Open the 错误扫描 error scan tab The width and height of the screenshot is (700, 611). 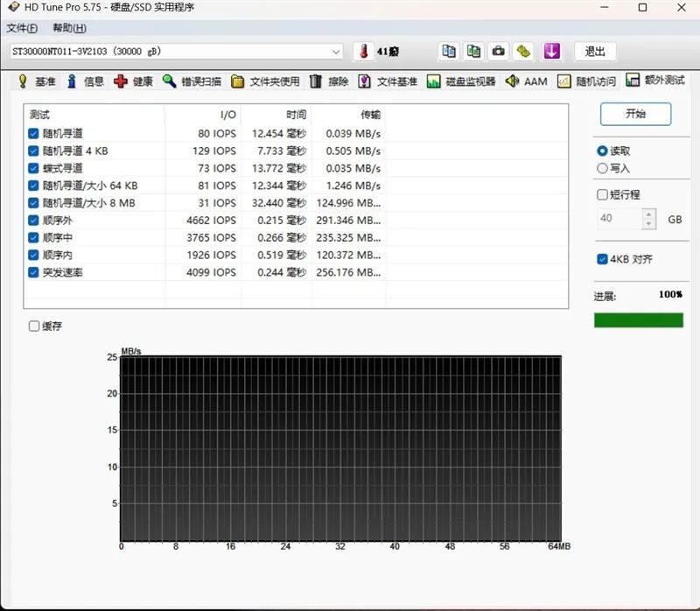pos(192,81)
